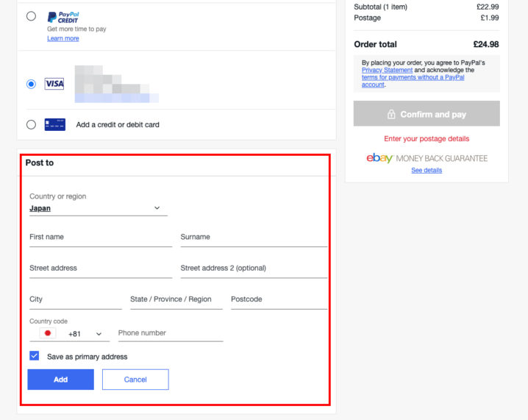The width and height of the screenshot is (528, 420).
Task: Open PayPal's Privacy Statement link
Action: point(387,71)
